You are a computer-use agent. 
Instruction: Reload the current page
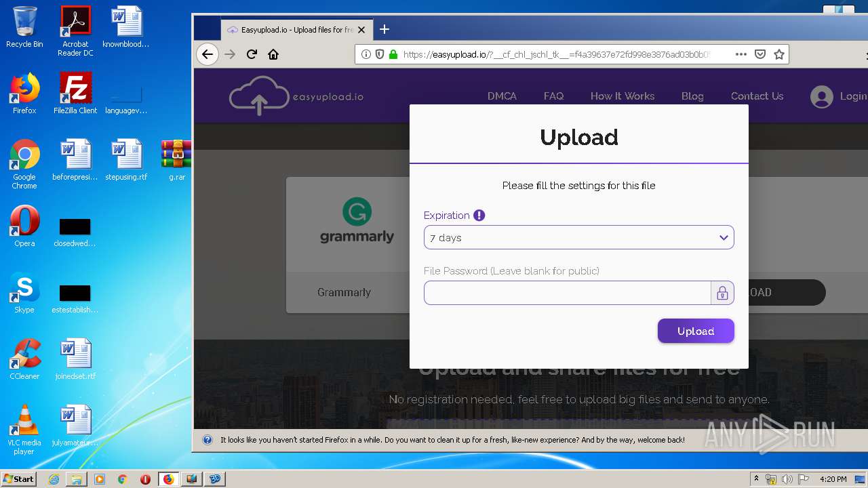coord(252,54)
